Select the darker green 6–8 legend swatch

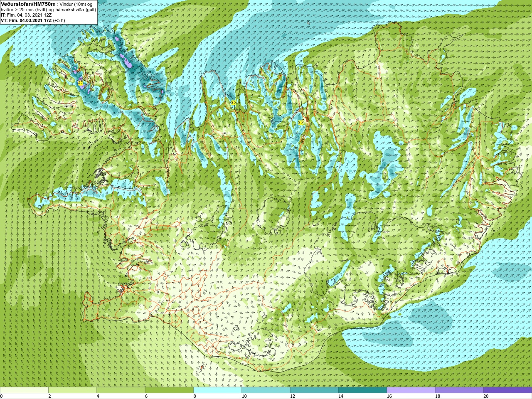(169, 390)
